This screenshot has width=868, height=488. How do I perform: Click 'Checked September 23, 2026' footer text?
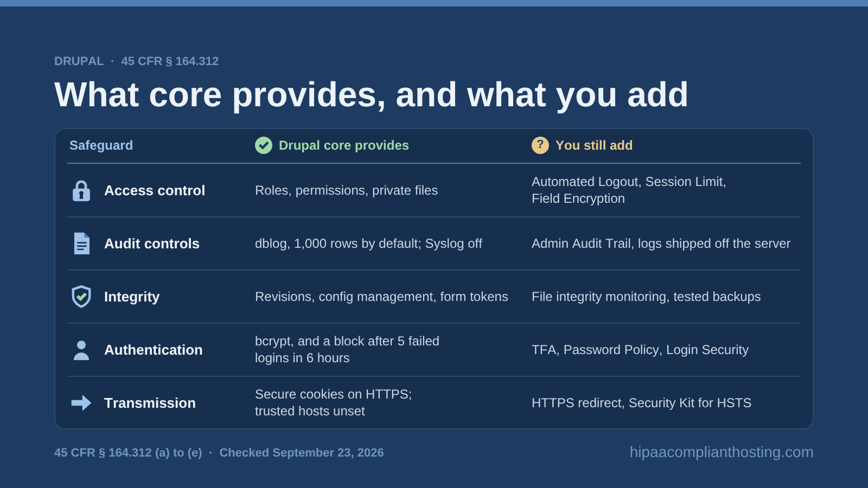coord(302,453)
